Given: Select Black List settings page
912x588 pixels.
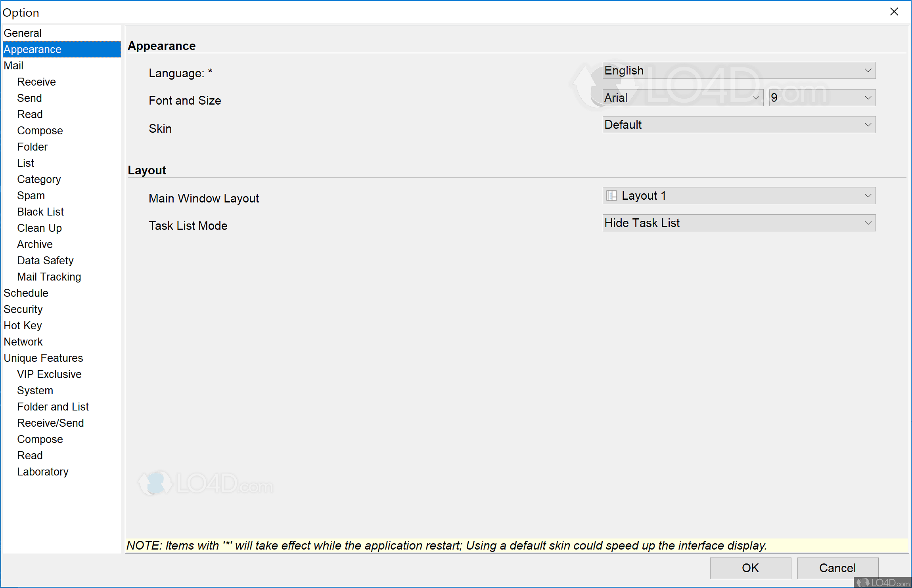Looking at the screenshot, I should 40,212.
